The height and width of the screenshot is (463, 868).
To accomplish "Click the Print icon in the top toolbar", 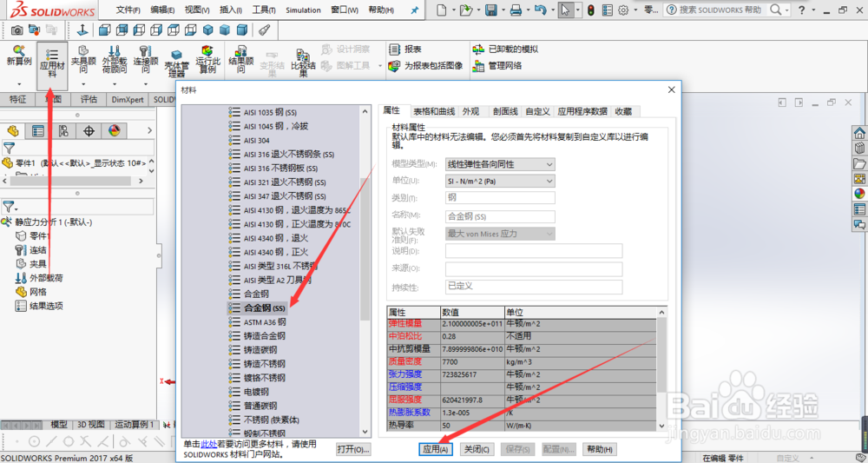I will 516,10.
